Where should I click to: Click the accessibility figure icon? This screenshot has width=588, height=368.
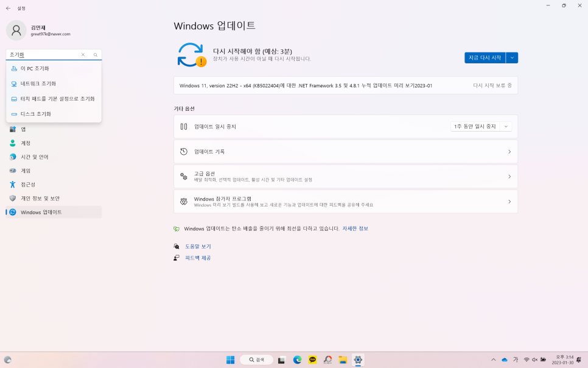coord(13,185)
